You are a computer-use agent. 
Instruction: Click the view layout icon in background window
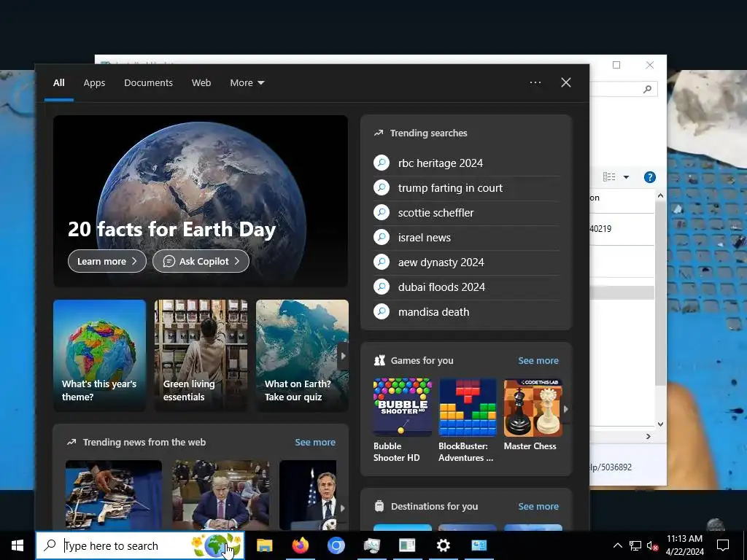(609, 177)
